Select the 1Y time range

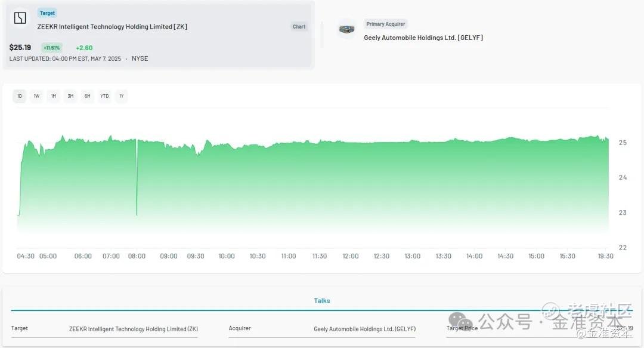(122, 96)
